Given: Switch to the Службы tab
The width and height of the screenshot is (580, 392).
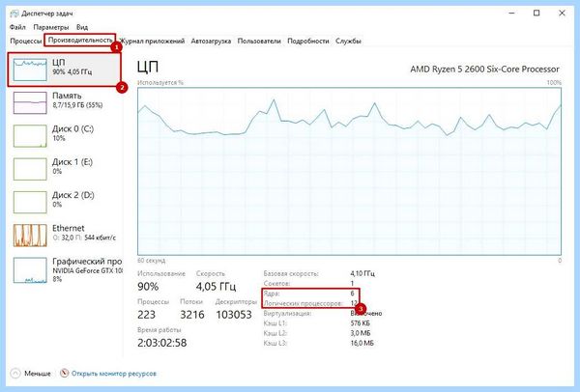Looking at the screenshot, I should (x=348, y=41).
